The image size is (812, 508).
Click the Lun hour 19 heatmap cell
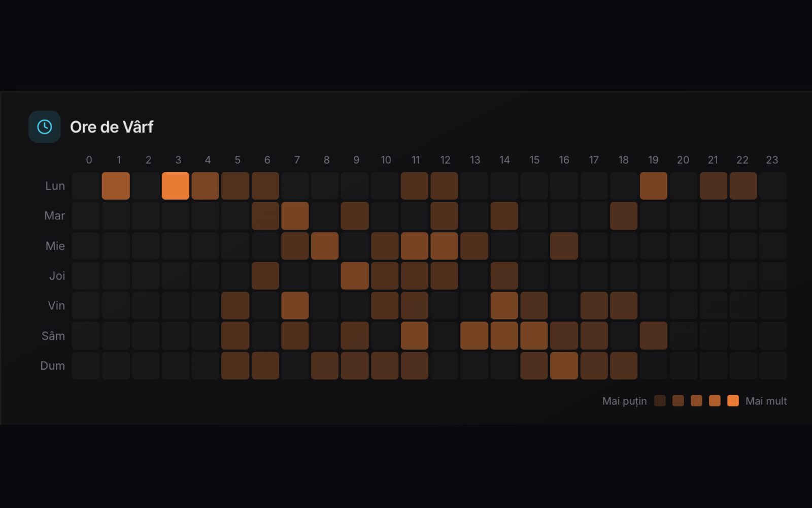[x=653, y=186]
